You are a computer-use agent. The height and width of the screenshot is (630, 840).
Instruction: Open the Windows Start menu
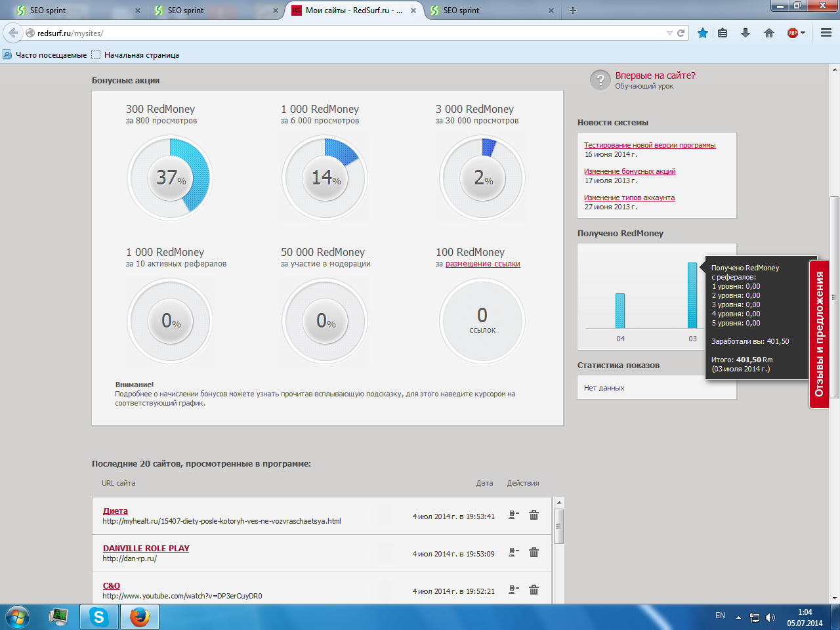[x=17, y=617]
